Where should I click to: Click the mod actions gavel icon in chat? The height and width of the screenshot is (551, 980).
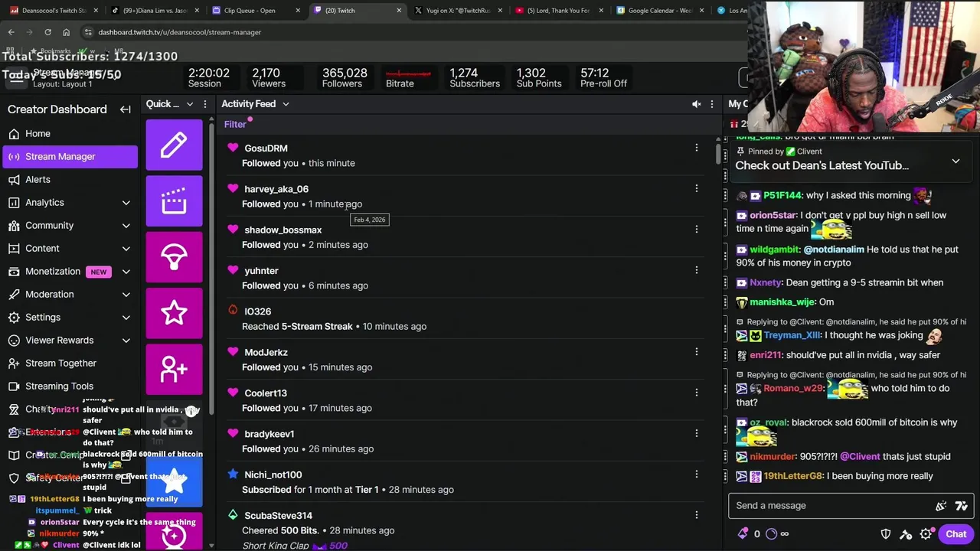tap(906, 534)
